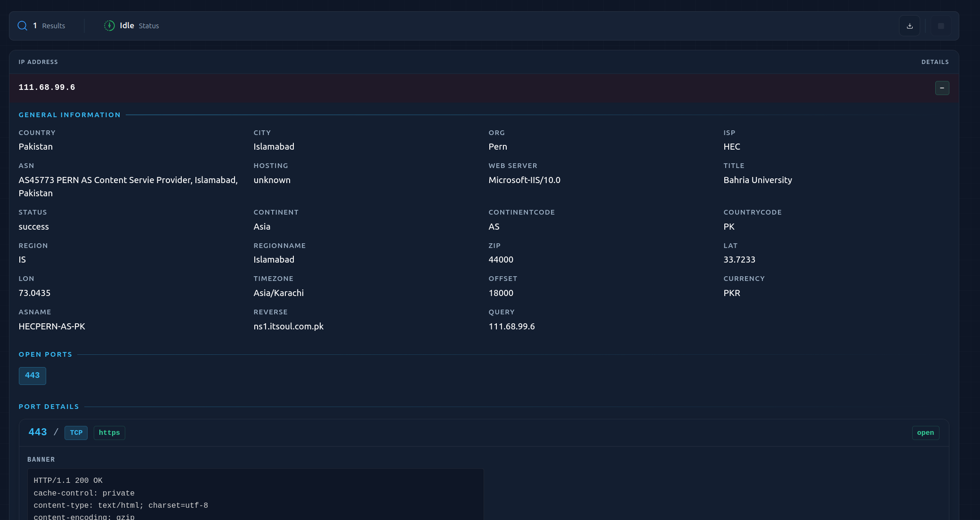Viewport: 980px width, 520px height.
Task: Click the ISP value HEC
Action: tap(732, 147)
